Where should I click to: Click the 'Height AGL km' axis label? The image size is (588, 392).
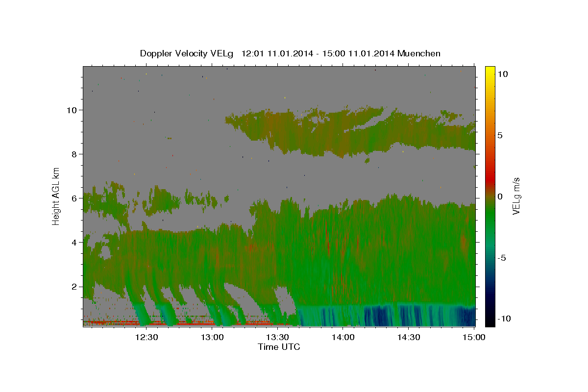click(56, 196)
